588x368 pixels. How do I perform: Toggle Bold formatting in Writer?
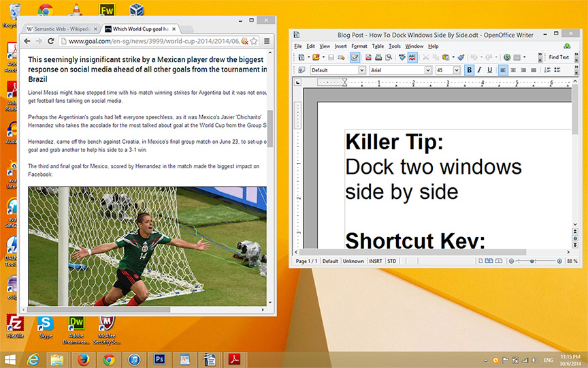point(469,70)
